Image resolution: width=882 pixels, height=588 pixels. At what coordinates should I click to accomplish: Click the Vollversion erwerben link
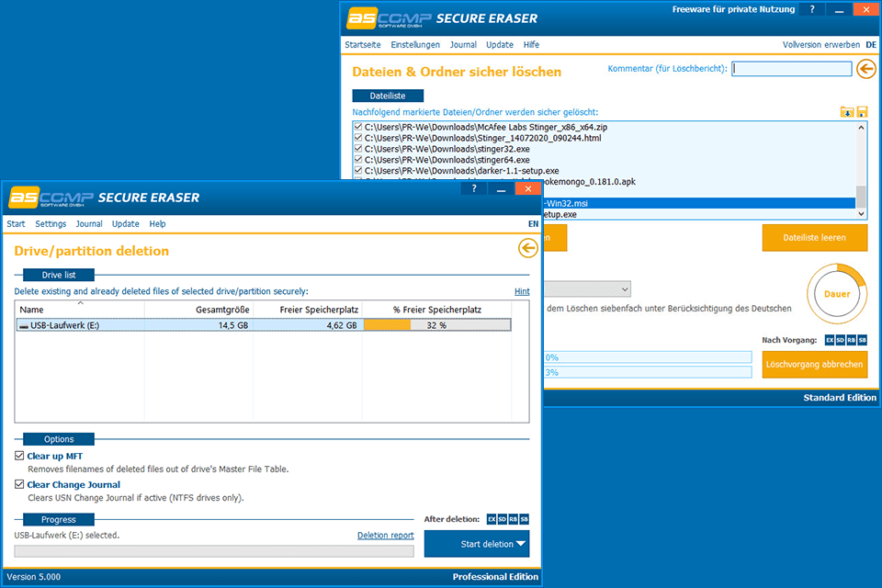point(821,44)
